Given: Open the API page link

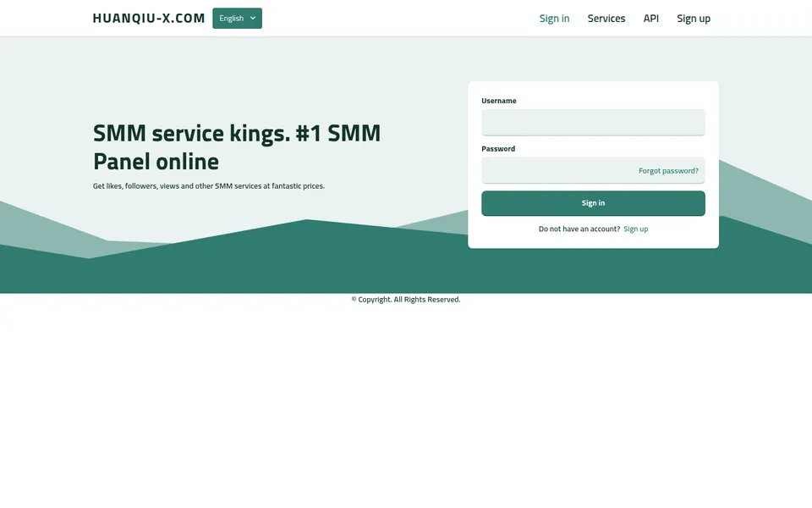Looking at the screenshot, I should [x=651, y=18].
